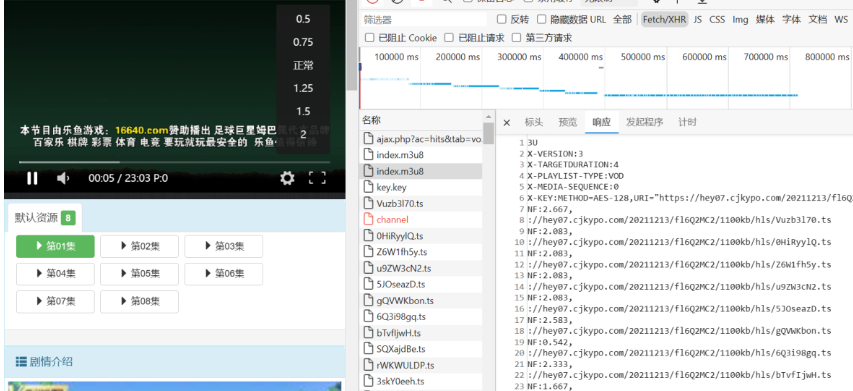Play episode 第03集
853x391 pixels.
click(x=224, y=246)
